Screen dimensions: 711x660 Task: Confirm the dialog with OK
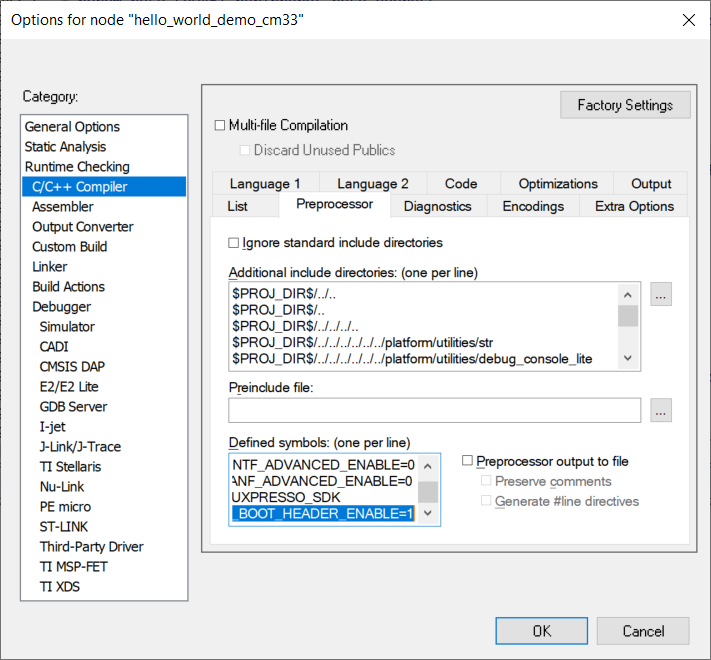[x=541, y=631]
